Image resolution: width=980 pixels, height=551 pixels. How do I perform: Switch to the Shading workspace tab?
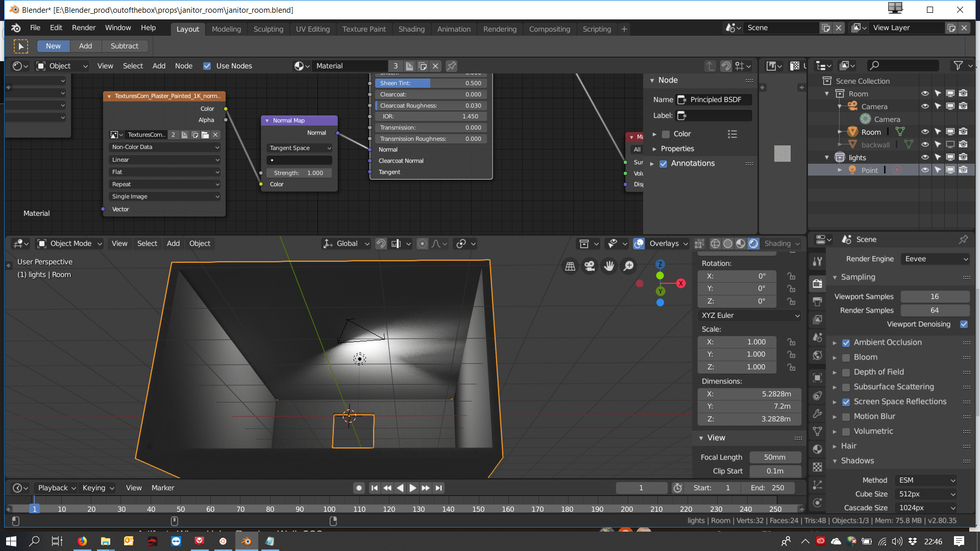click(411, 29)
